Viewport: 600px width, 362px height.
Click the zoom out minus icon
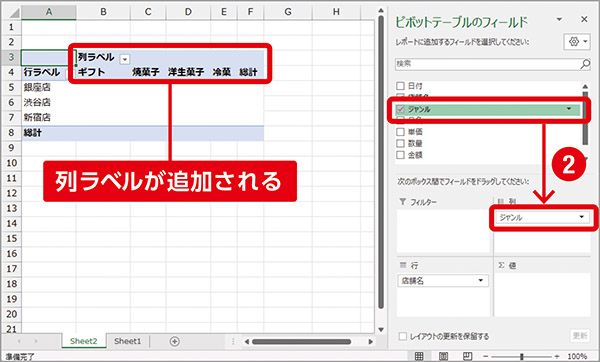[486, 356]
